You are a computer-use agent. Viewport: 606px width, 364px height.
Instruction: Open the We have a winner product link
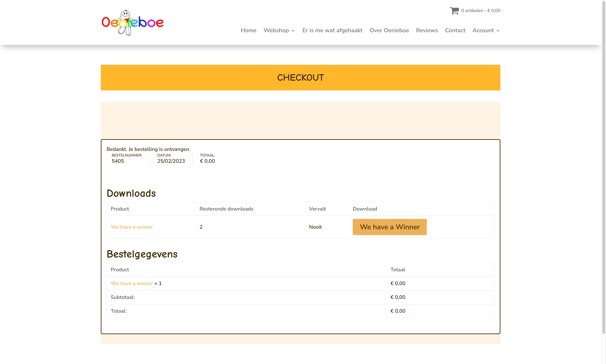(132, 227)
